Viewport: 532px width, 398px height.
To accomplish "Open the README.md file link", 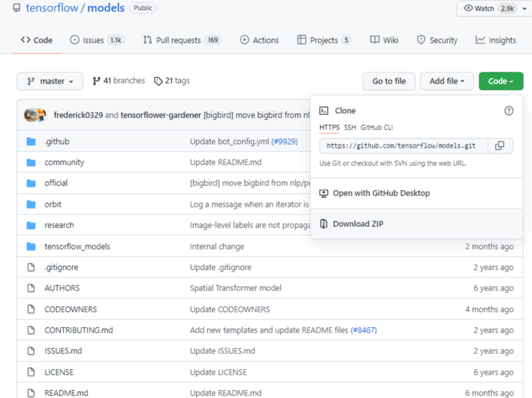I will 66,393.
